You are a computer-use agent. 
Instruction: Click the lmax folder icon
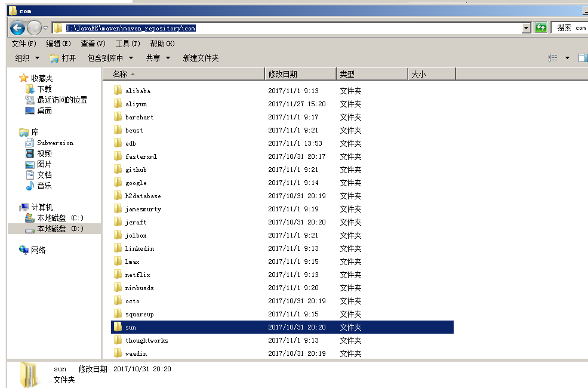pyautogui.click(x=118, y=261)
